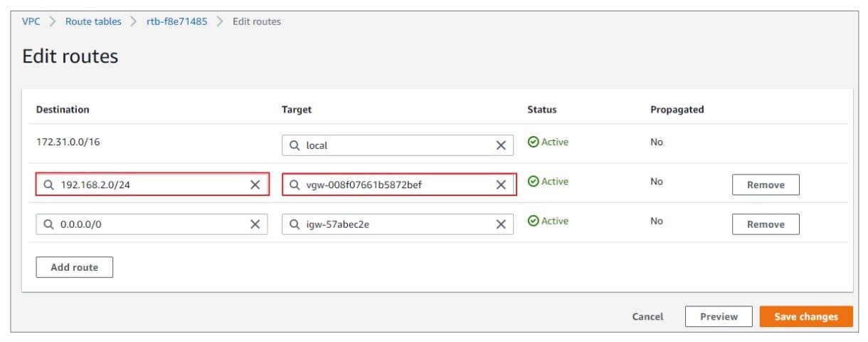Focus the 0.0.0.0/0 destination input

pos(152,224)
